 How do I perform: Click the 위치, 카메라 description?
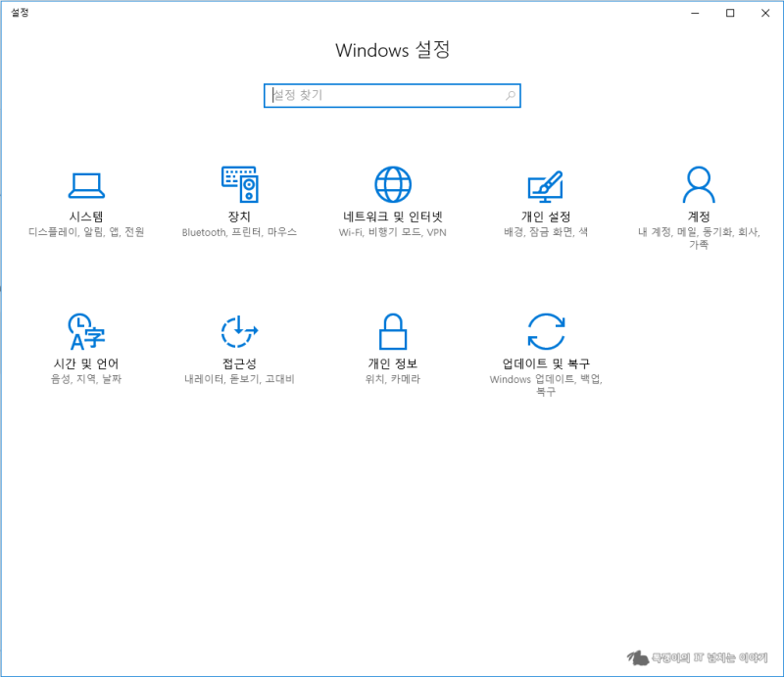click(393, 379)
